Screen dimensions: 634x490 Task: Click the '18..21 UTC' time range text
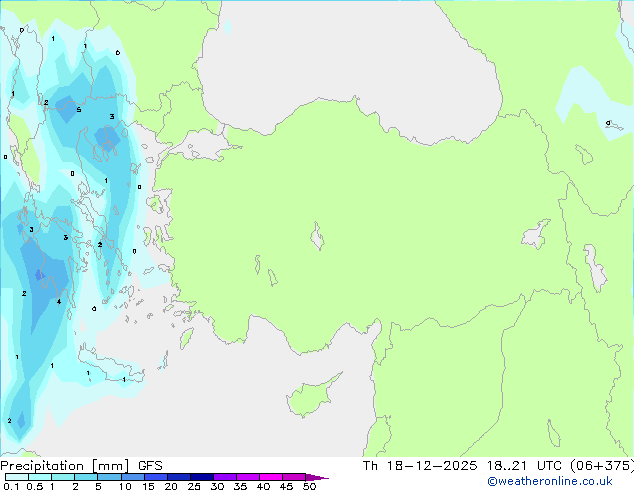pos(524,466)
